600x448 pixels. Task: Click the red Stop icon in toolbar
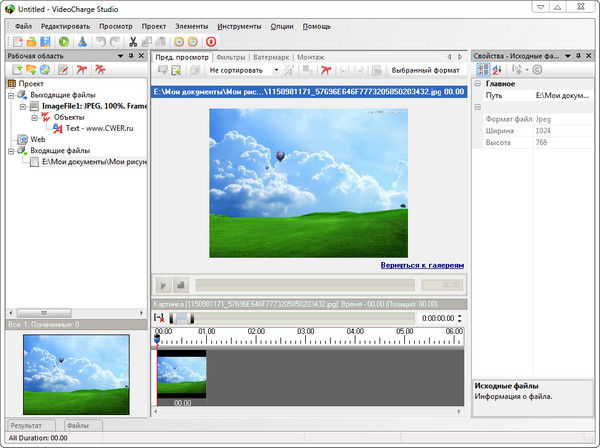click(x=211, y=42)
